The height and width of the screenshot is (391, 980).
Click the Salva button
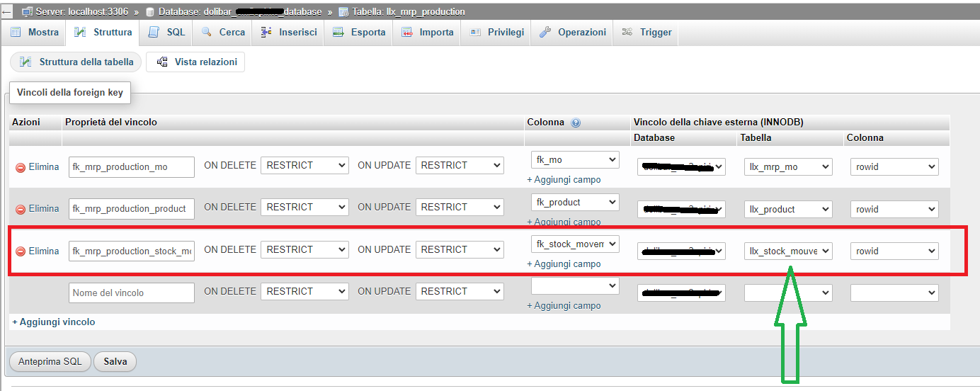coord(115,362)
